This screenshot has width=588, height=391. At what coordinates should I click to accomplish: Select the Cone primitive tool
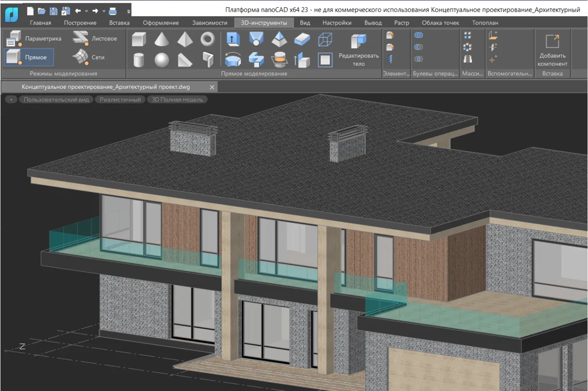coord(162,39)
